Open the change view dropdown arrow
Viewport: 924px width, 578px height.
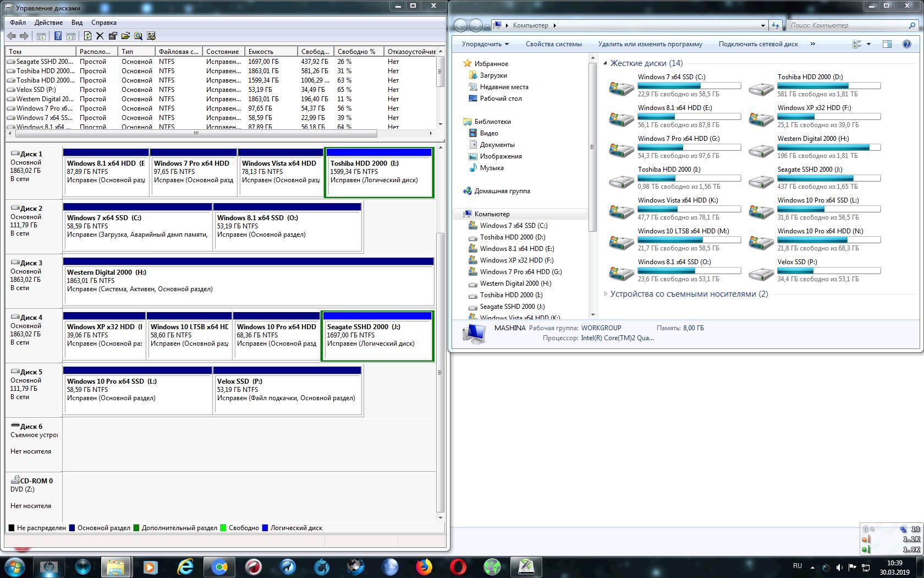[x=869, y=44]
